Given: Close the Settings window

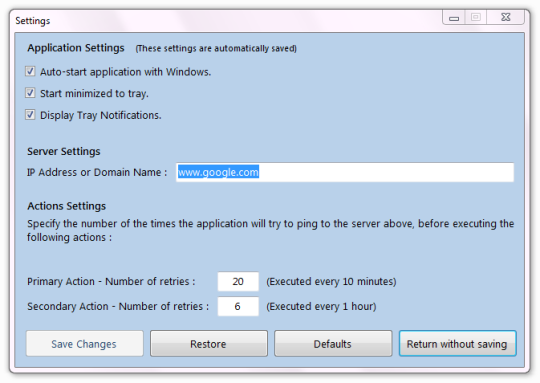Looking at the screenshot, I should click(506, 17).
